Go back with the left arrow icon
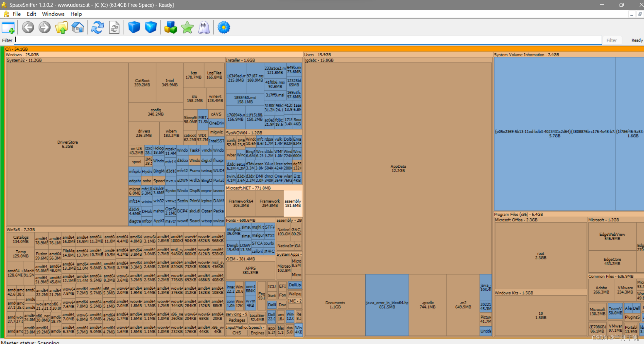 click(28, 28)
